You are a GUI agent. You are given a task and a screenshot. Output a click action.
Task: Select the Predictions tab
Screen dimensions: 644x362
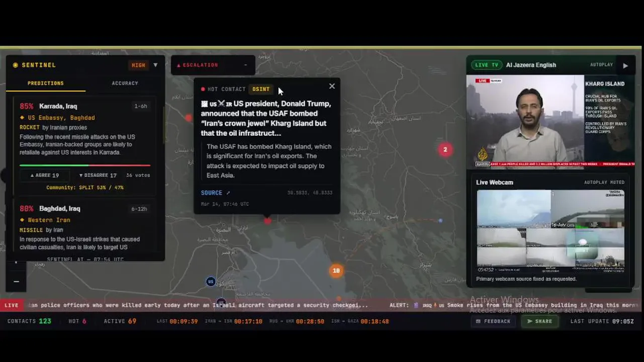46,83
